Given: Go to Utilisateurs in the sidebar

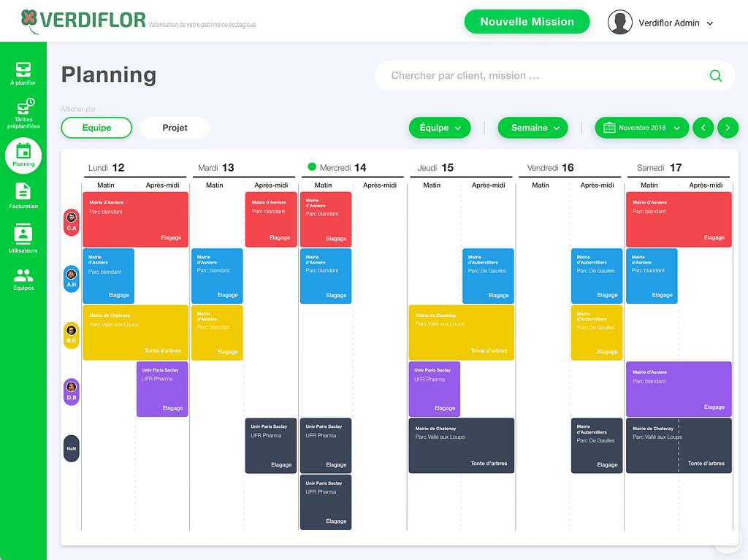Looking at the screenshot, I should pos(23,235).
